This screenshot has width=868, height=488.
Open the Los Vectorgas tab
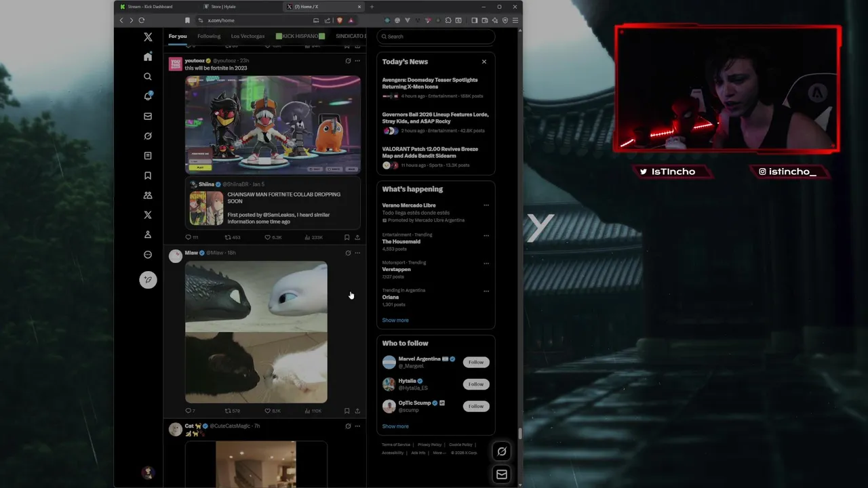point(248,36)
